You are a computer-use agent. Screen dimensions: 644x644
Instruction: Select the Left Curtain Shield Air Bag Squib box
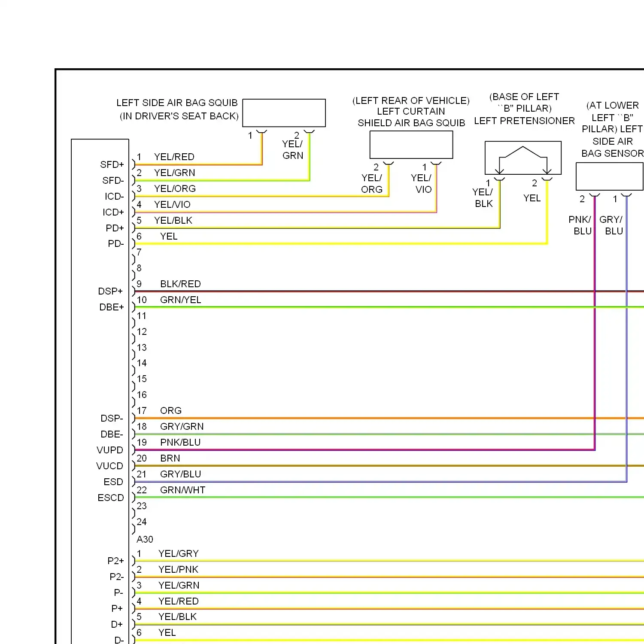coord(411,145)
